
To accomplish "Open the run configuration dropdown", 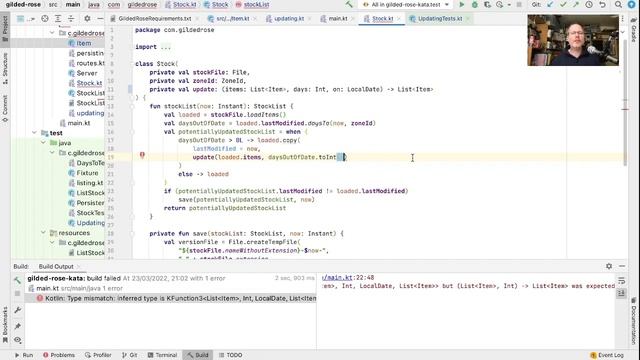I will click(406, 4).
